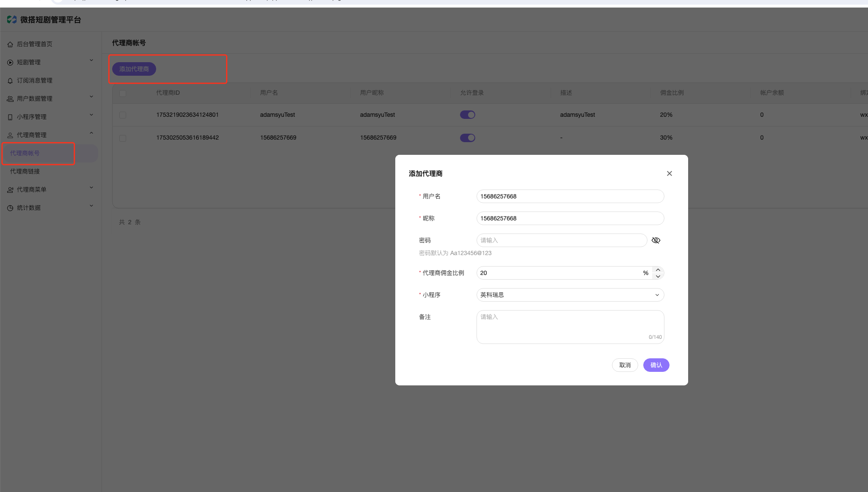Click the play icon next to 短剧管理
Image resolution: width=868 pixels, height=492 pixels.
coord(10,63)
